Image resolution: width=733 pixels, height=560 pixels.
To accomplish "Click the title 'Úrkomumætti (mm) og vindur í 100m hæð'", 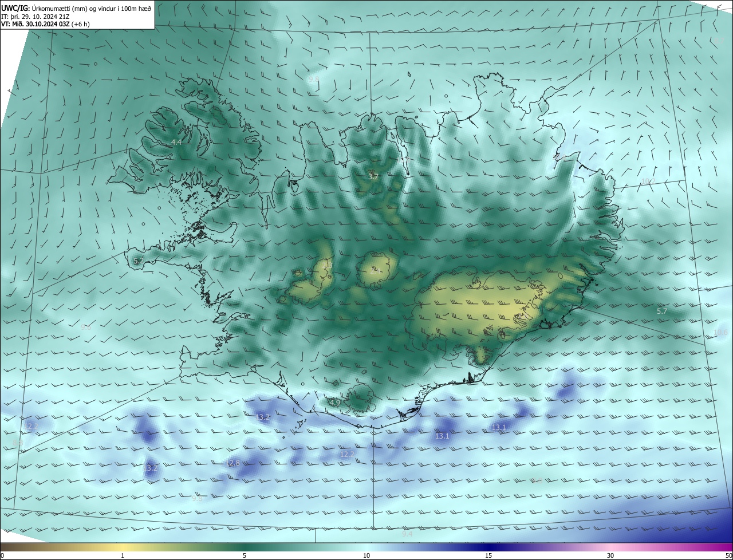I will tap(91, 9).
